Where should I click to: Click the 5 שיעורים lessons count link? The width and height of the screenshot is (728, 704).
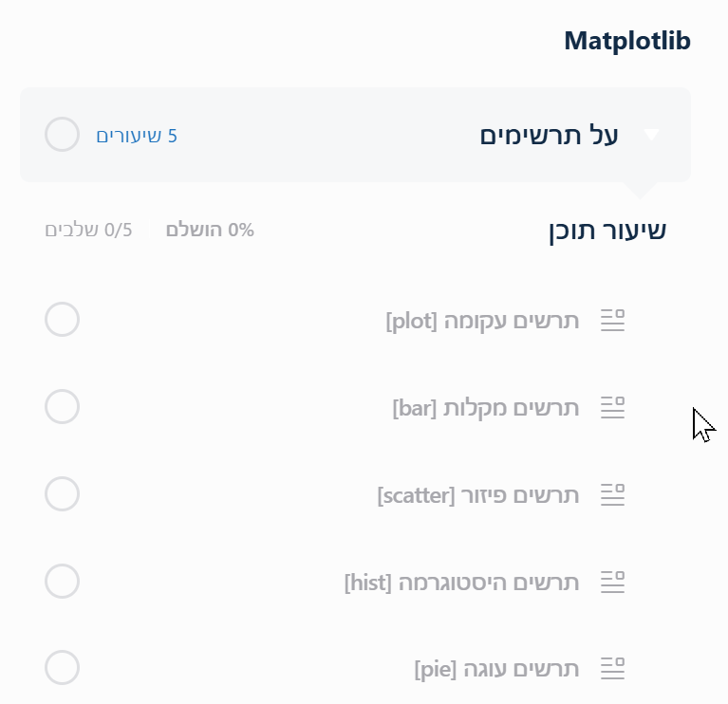(x=137, y=136)
